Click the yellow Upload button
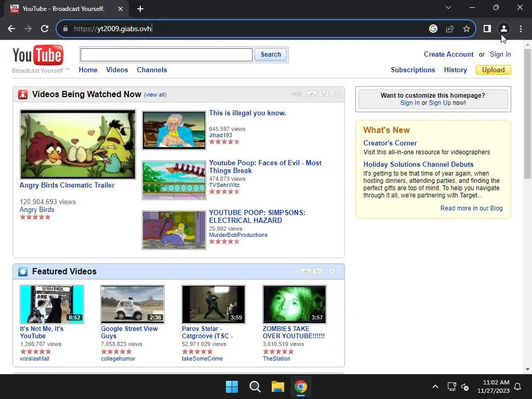 coord(494,70)
